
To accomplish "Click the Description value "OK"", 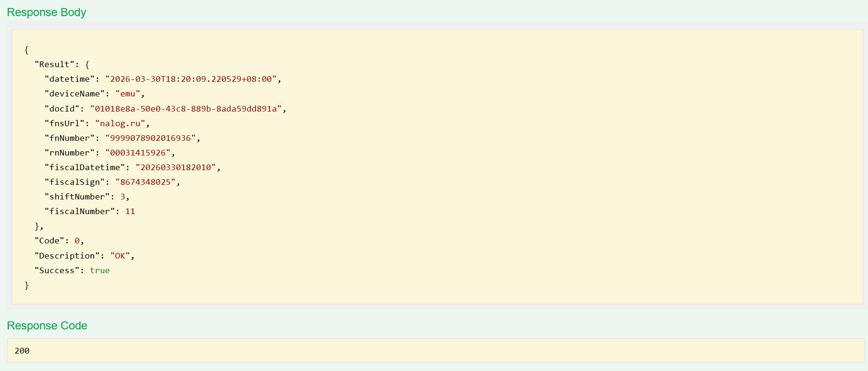I will point(120,256).
